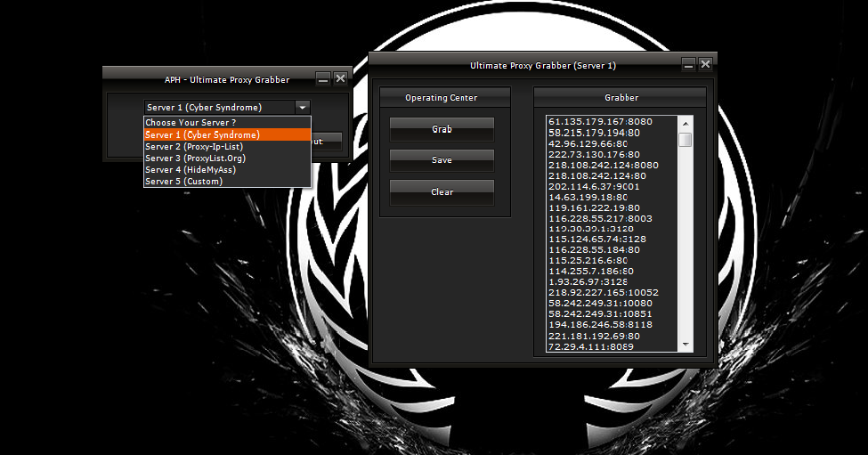Click the Grabber list scrollbar thumb
Viewport: 868px width, 455px height.
pyautogui.click(x=685, y=140)
